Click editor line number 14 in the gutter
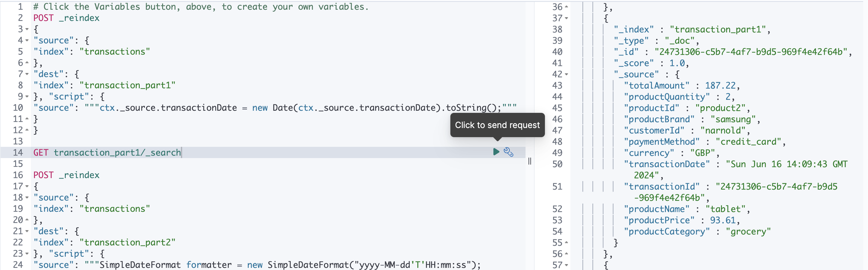This screenshot has width=868, height=270. (18, 152)
